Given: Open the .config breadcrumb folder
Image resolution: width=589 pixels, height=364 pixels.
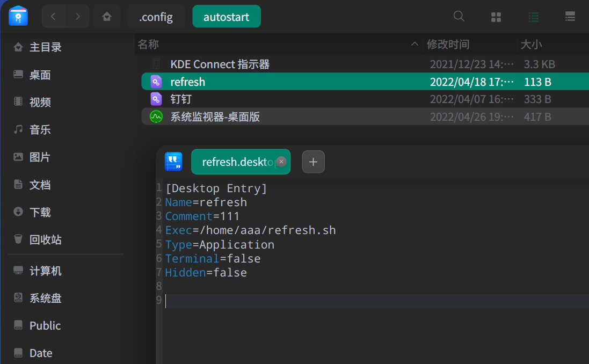Looking at the screenshot, I should (x=156, y=17).
